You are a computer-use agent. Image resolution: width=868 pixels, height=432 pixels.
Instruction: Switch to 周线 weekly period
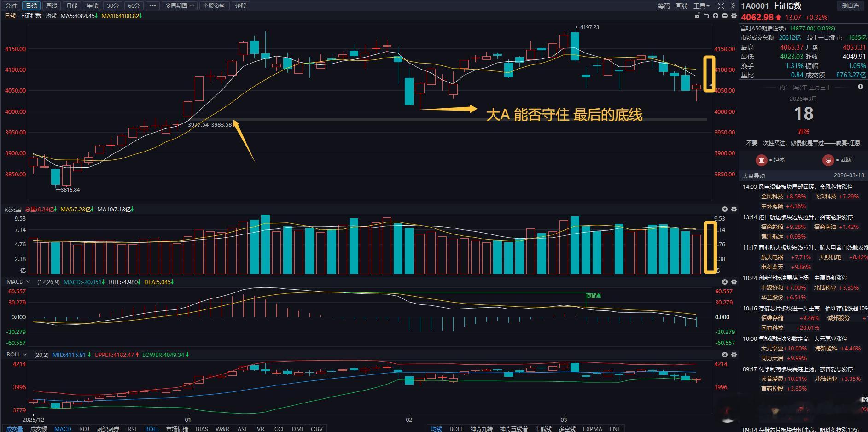(52, 6)
